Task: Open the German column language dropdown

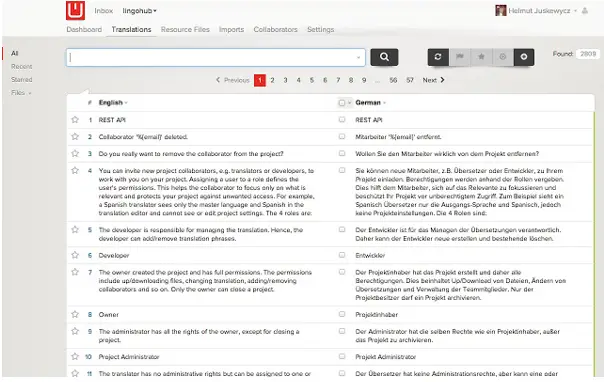Action: [x=384, y=103]
